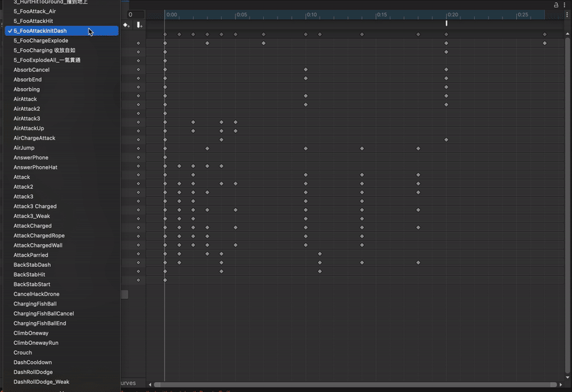
Task: Click the current frame number field
Action: click(x=135, y=14)
